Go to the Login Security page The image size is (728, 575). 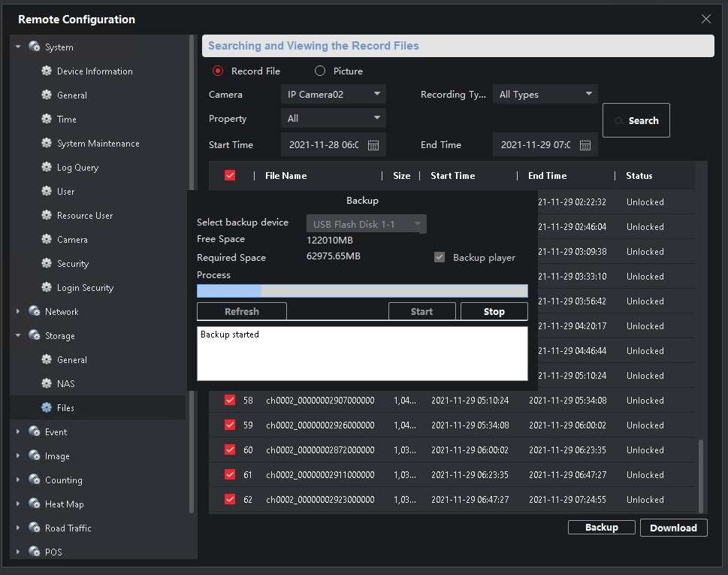[85, 288]
